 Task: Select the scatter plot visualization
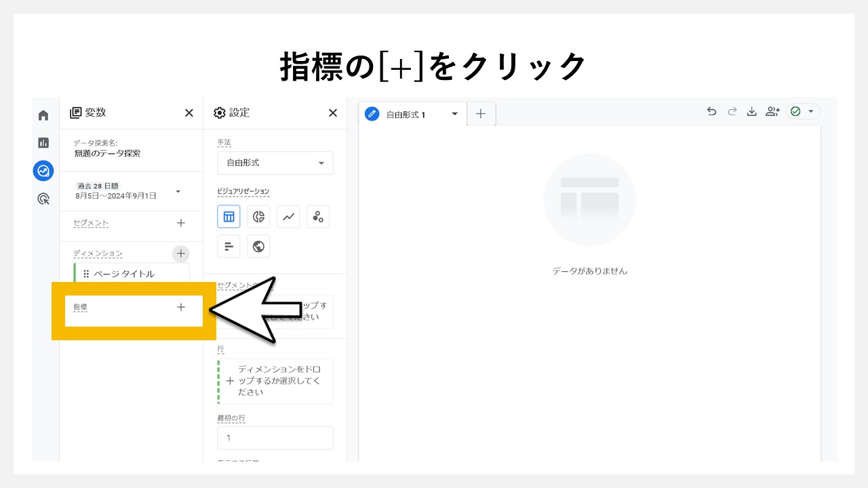point(318,216)
